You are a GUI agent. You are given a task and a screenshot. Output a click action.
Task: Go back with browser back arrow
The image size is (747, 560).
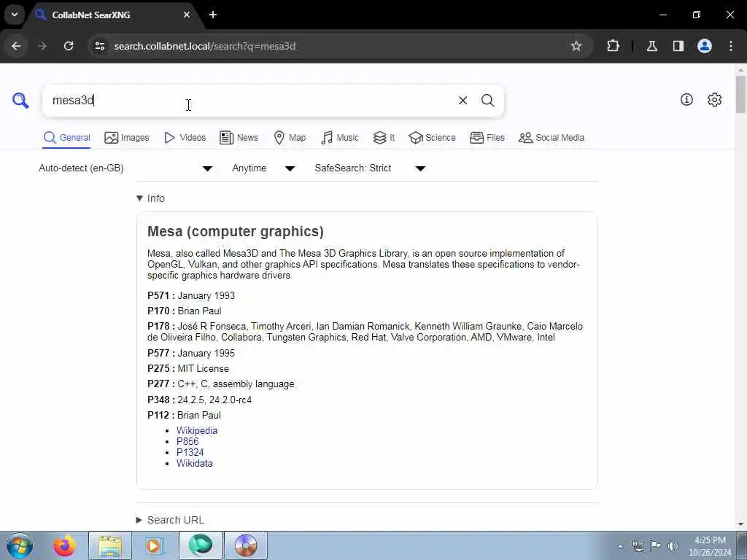pos(16,46)
